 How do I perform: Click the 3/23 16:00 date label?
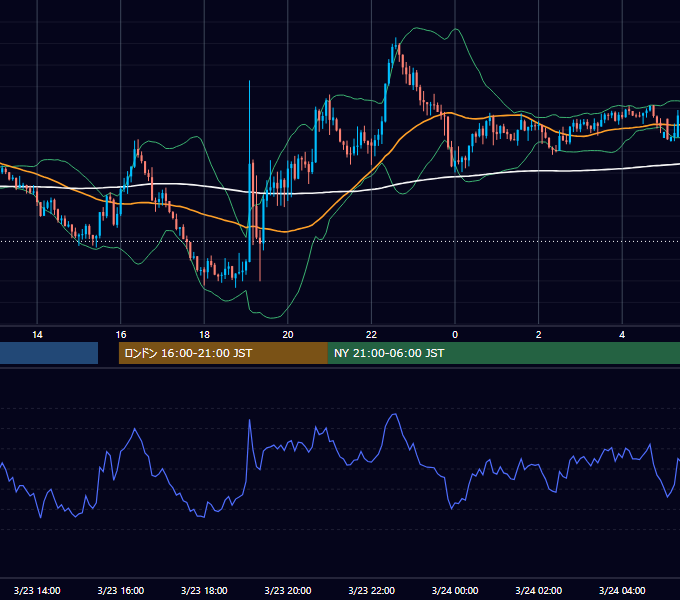pyautogui.click(x=121, y=590)
